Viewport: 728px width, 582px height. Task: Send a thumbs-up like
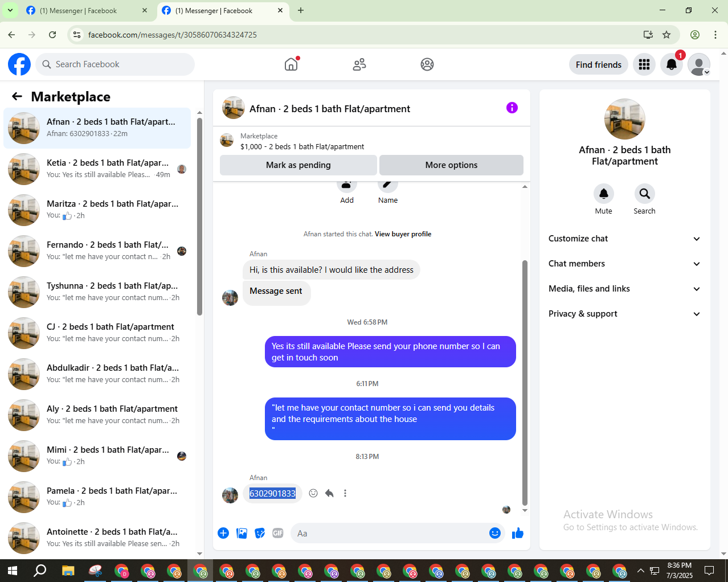[518, 533]
